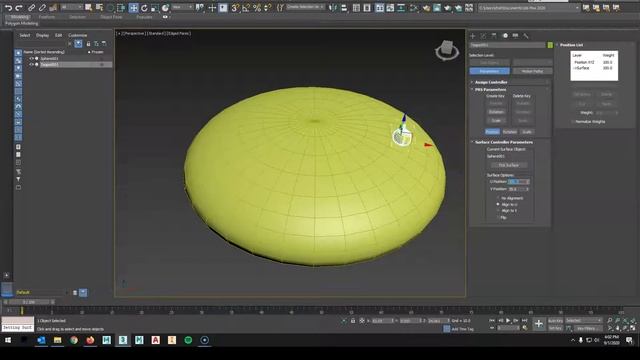The width and height of the screenshot is (640, 360).
Task: Open the Modeling ribbon tab
Action: point(19,17)
